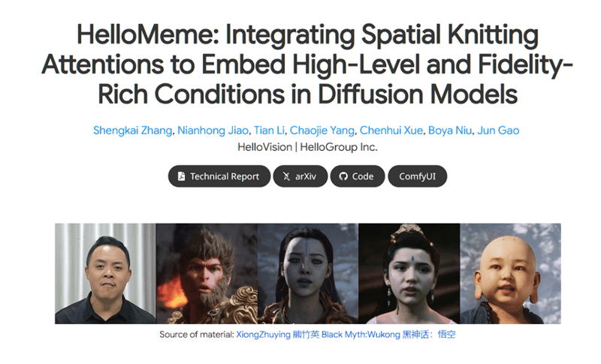
Task: Click the bald child monk thumbnail
Action: pos(511,274)
